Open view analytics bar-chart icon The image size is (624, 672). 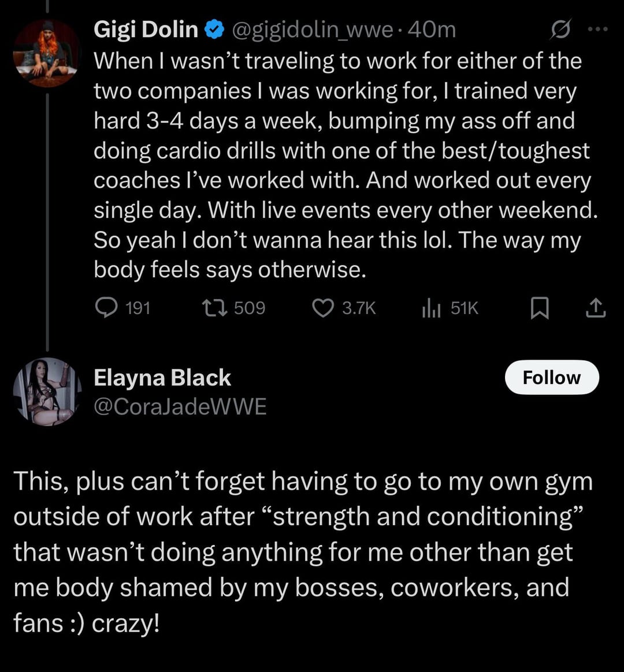[430, 309]
